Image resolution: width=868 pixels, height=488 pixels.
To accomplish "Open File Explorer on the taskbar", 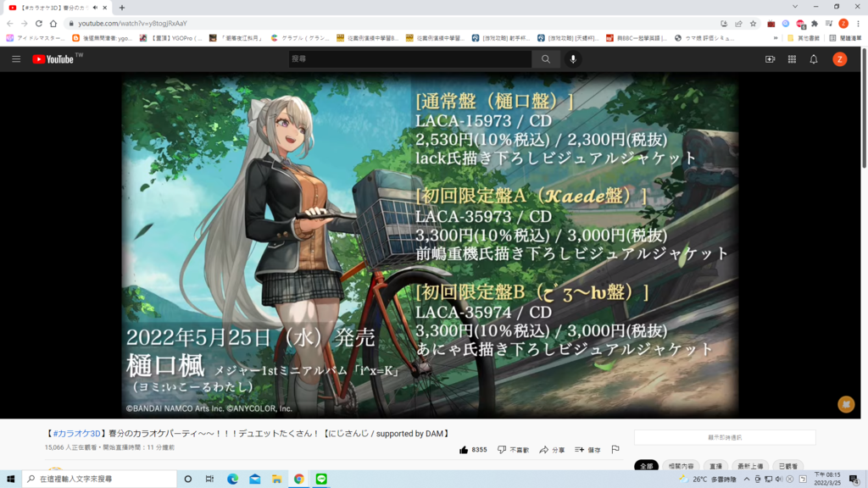I will pos(277,479).
